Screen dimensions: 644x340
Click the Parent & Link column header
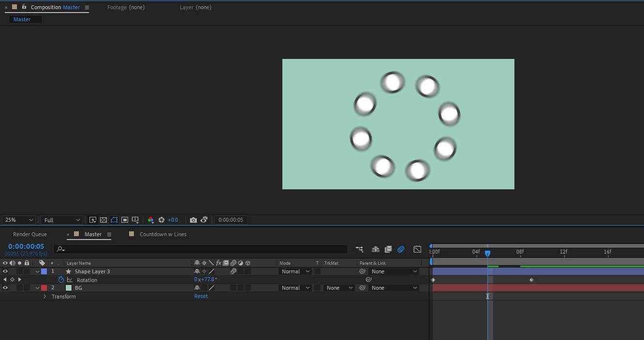[373, 263]
